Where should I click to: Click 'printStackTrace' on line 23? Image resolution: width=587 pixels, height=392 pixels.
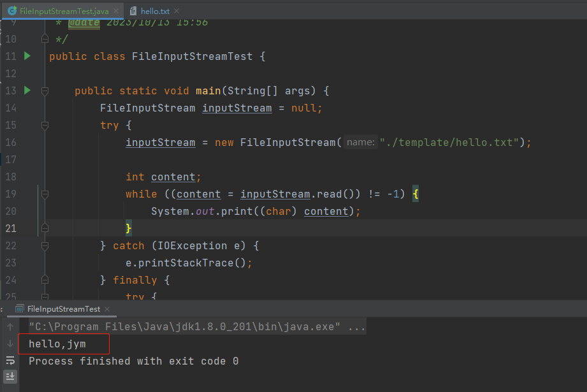[x=185, y=263]
